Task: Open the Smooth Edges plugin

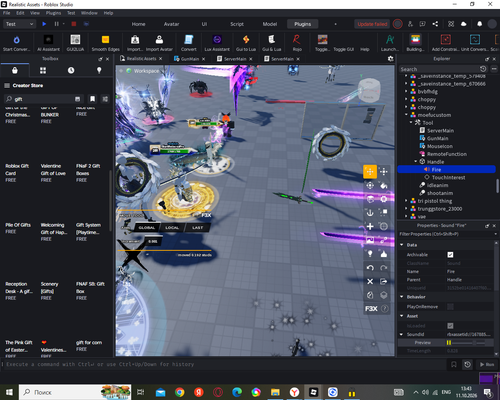Action: pyautogui.click(x=105, y=43)
